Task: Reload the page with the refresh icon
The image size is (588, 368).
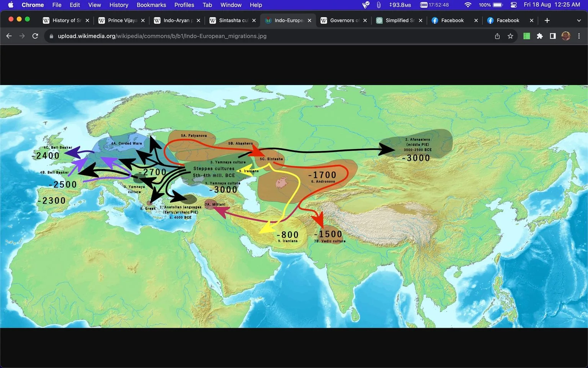Action: click(x=35, y=36)
